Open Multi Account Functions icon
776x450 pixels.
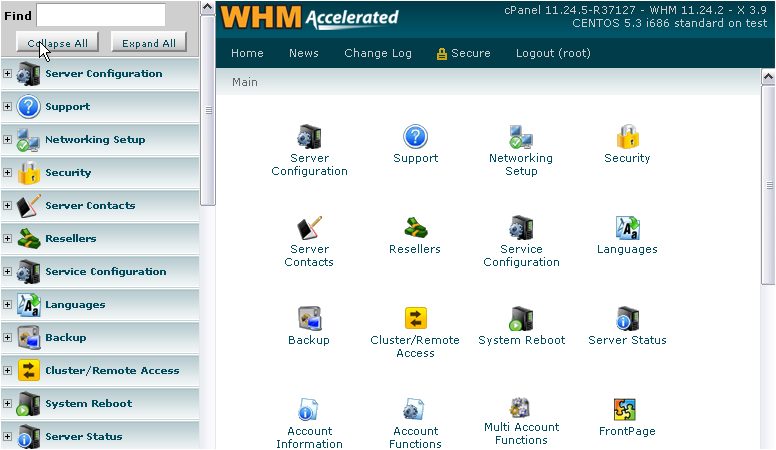pyautogui.click(x=520, y=408)
